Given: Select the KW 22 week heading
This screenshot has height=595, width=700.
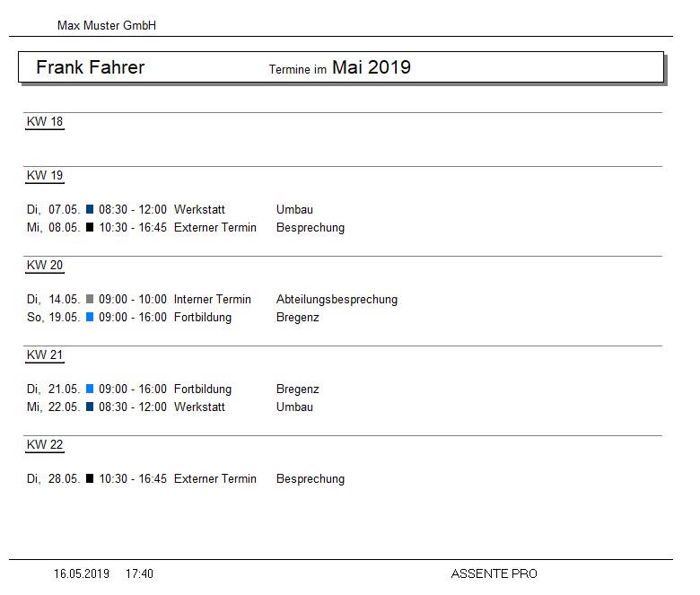Looking at the screenshot, I should [45, 444].
